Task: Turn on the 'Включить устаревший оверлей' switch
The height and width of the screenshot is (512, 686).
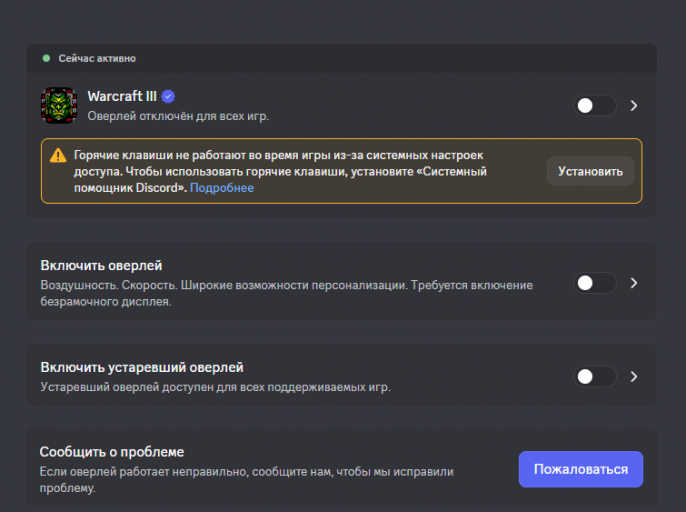Action: coord(595,376)
